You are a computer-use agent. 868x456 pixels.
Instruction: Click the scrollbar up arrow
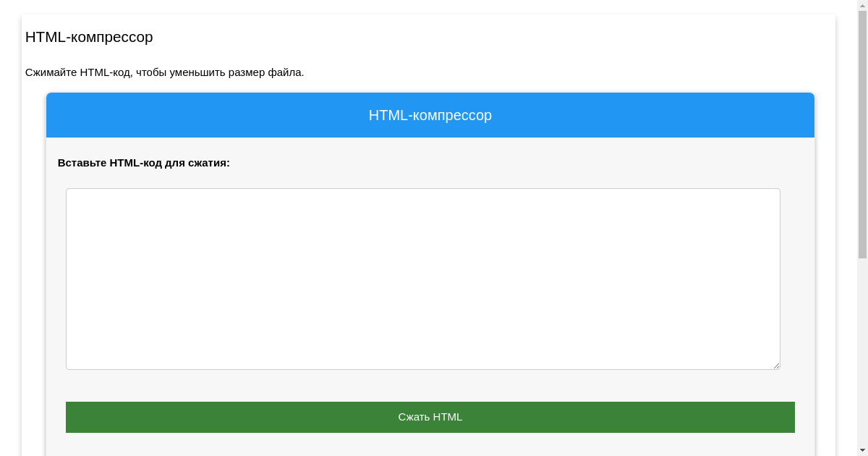(862, 4)
